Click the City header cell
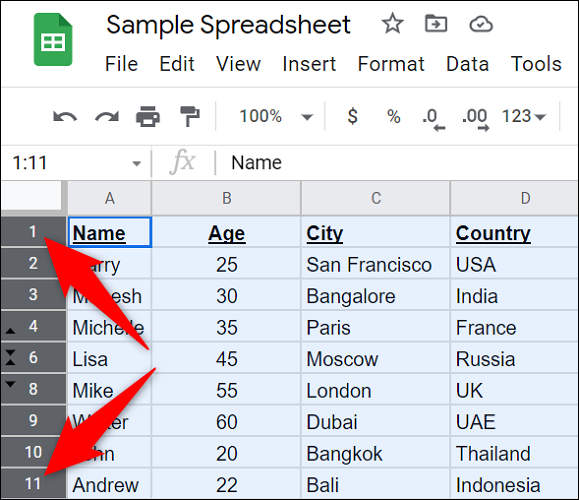The image size is (579, 500). coord(376,232)
